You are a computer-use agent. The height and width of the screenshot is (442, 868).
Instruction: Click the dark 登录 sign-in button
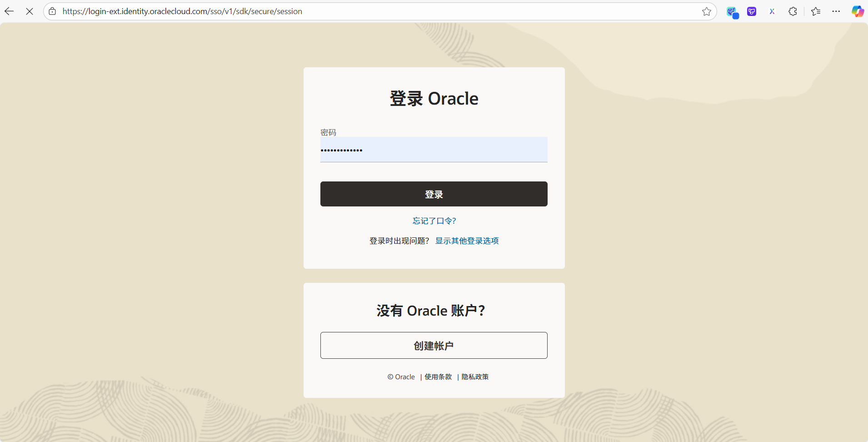click(x=434, y=194)
